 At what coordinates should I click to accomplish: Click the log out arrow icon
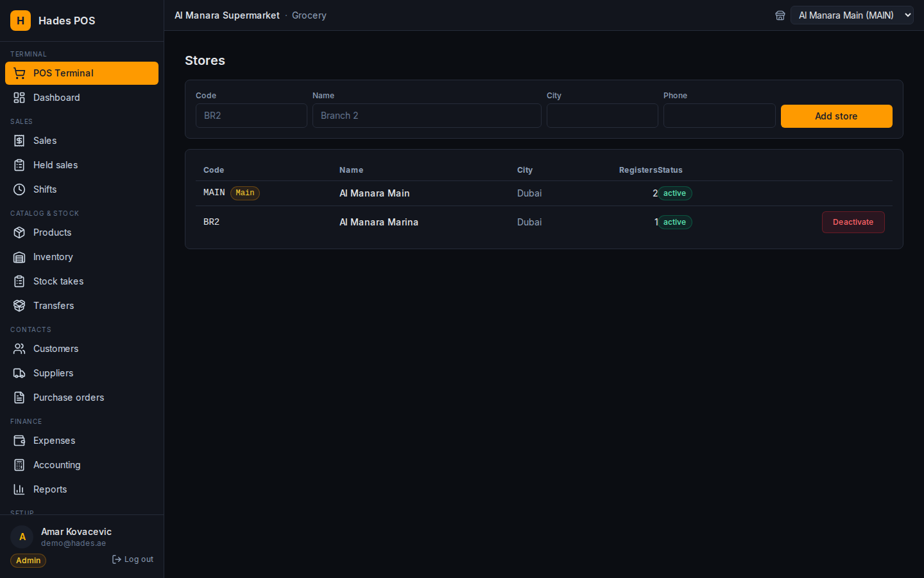click(117, 559)
